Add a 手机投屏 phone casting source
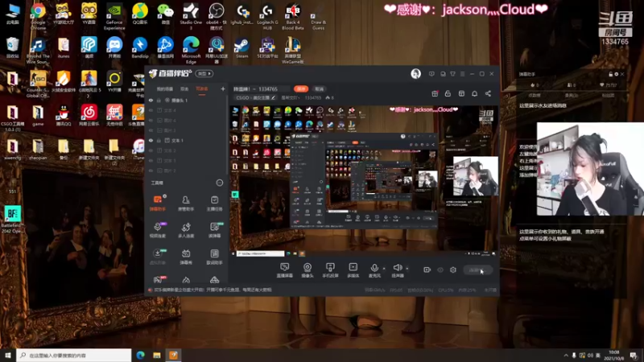This screenshot has height=362, width=644. 330,270
